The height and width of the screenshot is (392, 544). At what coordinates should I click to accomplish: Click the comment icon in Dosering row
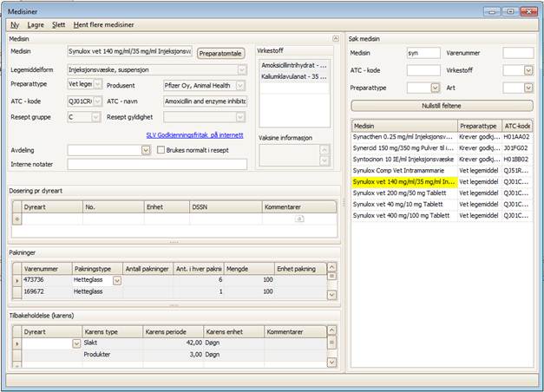tap(300, 219)
